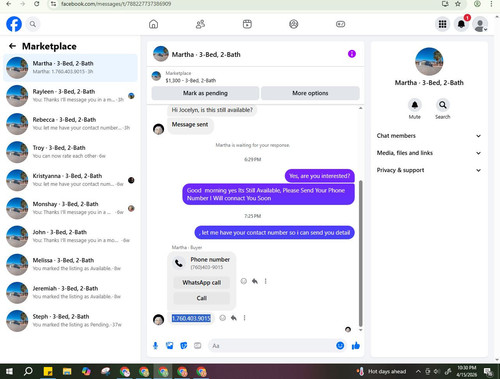Image resolution: width=500 pixels, height=379 pixels.
Task: Open Melissa conversation in list
Action: point(70,265)
